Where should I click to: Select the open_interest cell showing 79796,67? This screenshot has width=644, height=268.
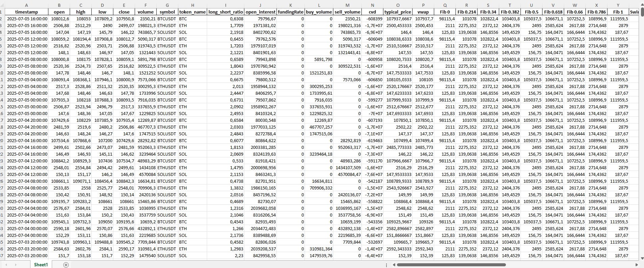click(x=261, y=19)
